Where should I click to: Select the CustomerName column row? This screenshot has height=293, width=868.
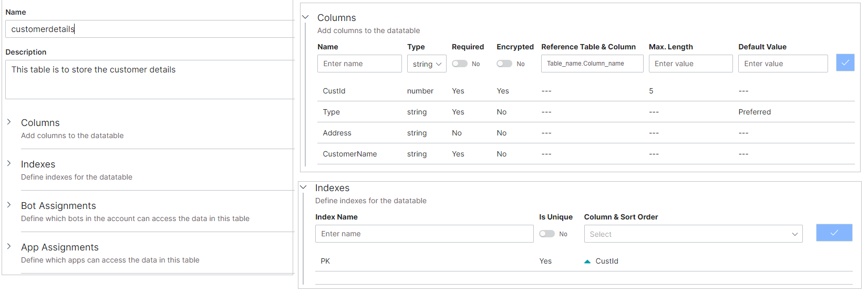click(350, 154)
